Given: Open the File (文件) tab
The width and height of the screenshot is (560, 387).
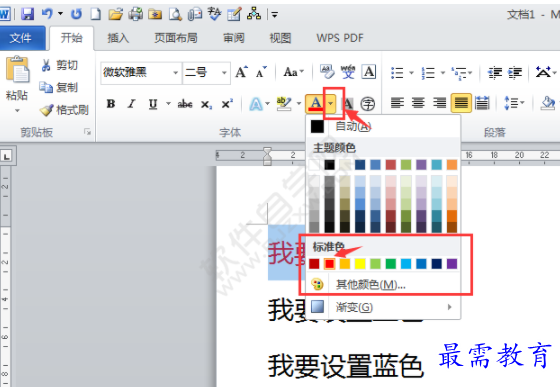Looking at the screenshot, I should [x=22, y=38].
